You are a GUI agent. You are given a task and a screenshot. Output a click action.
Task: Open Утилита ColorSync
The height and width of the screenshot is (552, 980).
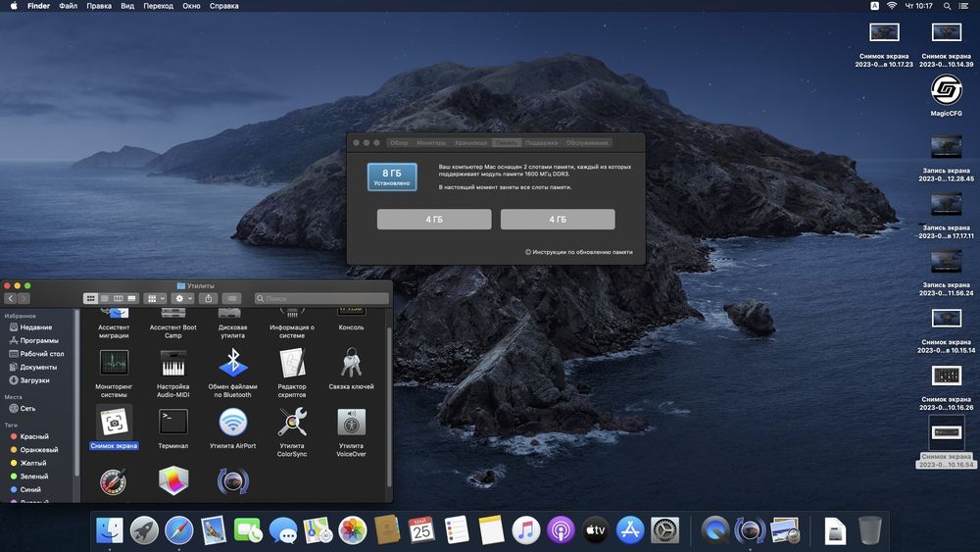pyautogui.click(x=292, y=423)
